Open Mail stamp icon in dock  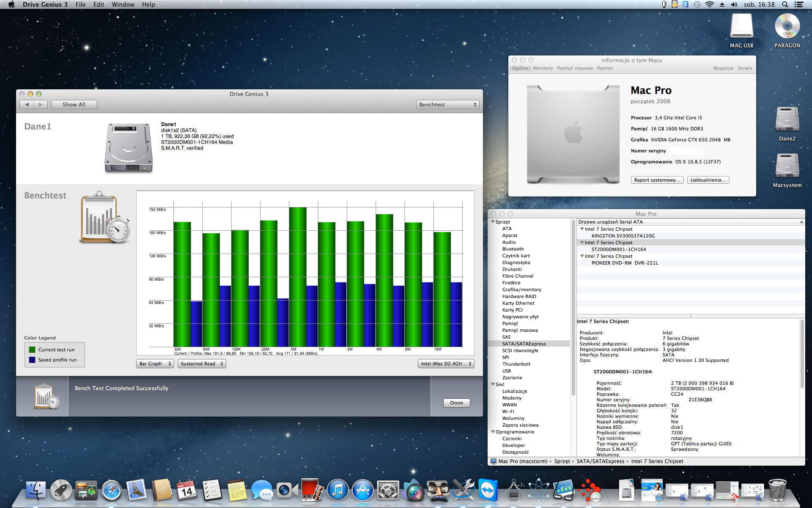pyautogui.click(x=137, y=490)
